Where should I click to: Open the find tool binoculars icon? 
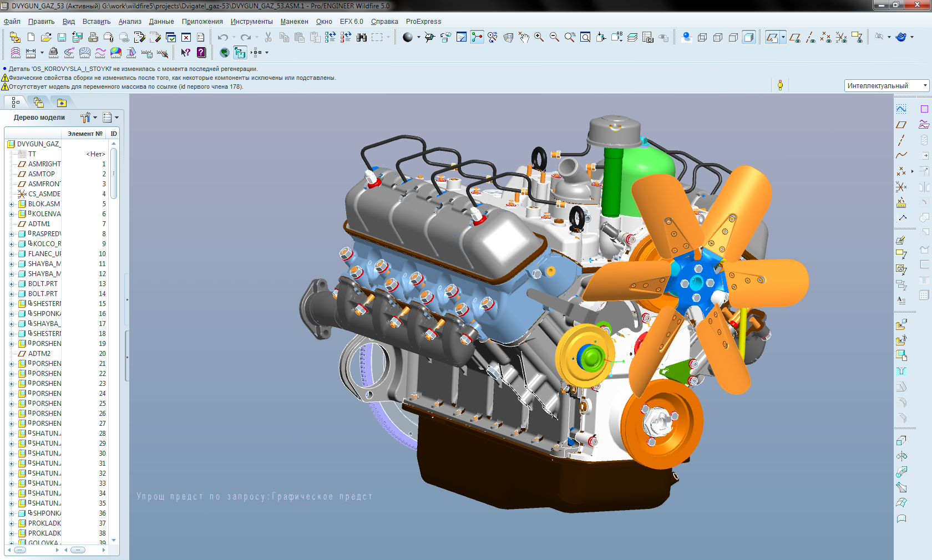click(362, 37)
